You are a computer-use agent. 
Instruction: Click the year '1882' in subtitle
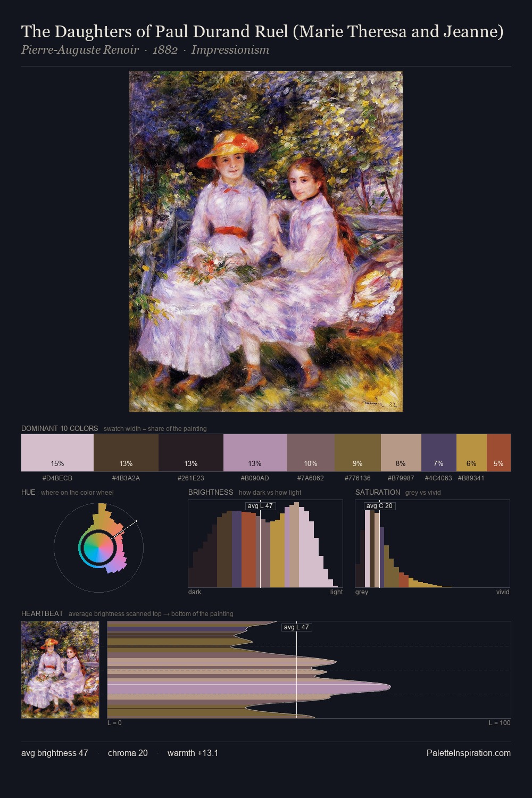pos(165,50)
